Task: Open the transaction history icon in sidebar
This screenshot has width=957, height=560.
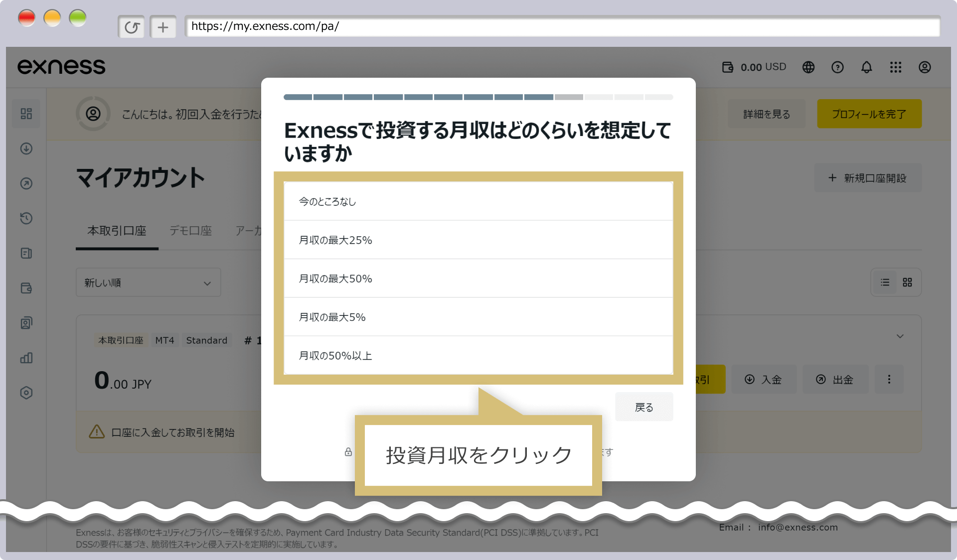Action: coord(26,218)
